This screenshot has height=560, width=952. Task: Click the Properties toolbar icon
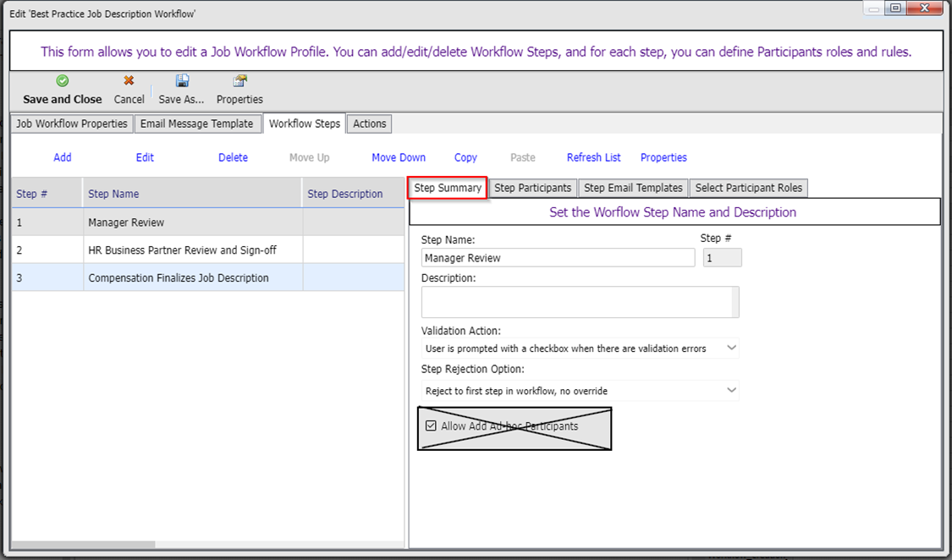(239, 81)
